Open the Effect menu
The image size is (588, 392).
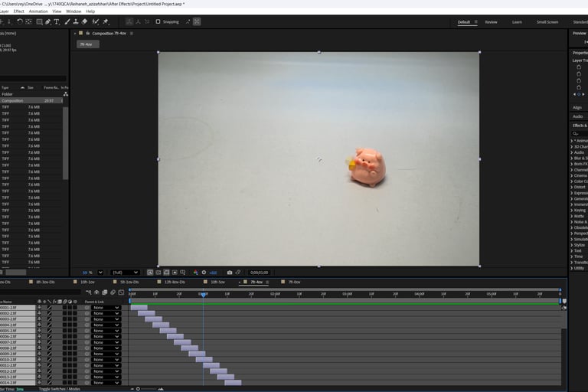pyautogui.click(x=18, y=11)
